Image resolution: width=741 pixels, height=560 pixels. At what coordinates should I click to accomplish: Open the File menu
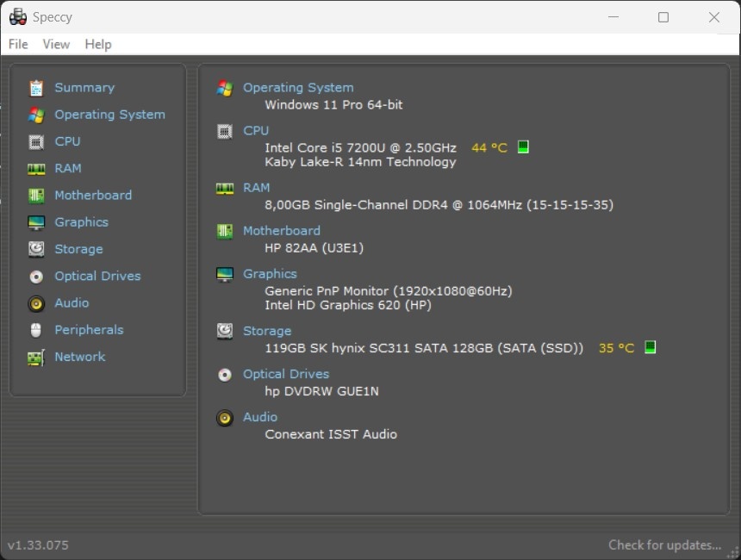click(x=17, y=44)
